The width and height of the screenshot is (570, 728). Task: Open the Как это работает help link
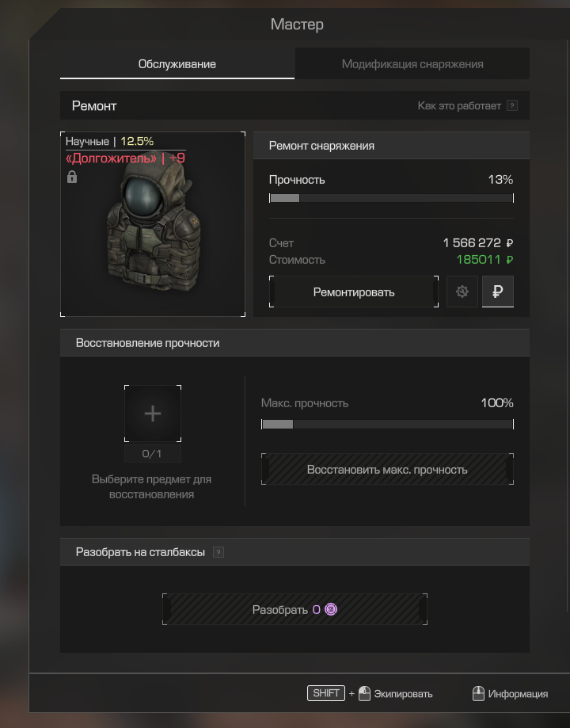459,106
